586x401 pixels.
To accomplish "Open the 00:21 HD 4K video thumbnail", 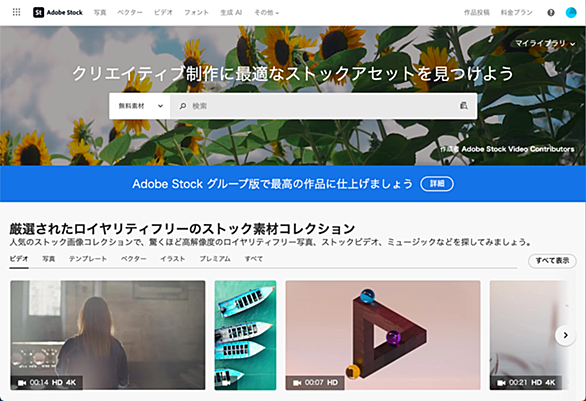I will click(x=530, y=335).
